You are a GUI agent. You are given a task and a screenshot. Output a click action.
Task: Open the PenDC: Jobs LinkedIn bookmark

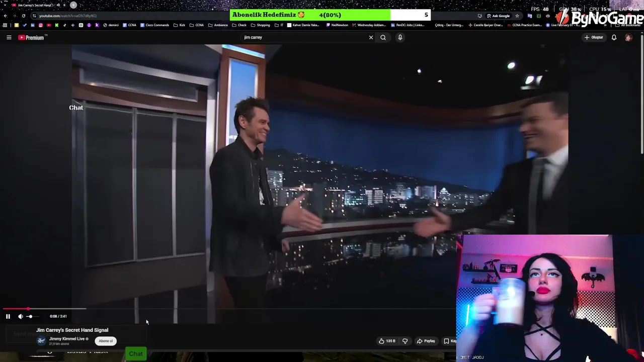coord(408,25)
